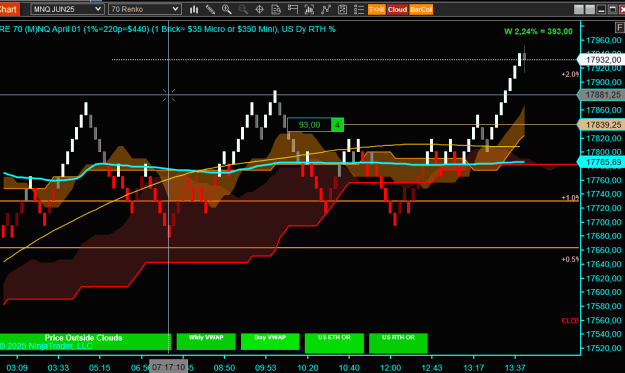625x373 pixels.
Task: Open the chart trader icon
Action: (x=293, y=9)
